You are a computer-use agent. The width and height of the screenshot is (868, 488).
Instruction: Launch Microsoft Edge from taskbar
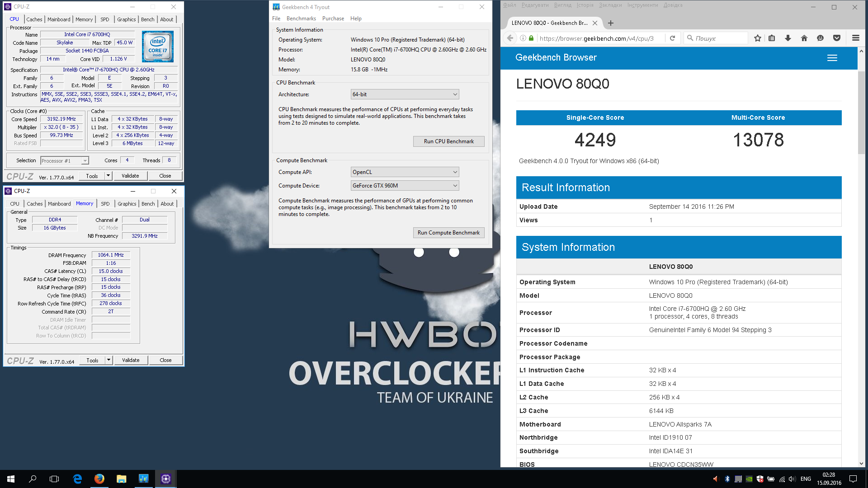click(77, 479)
